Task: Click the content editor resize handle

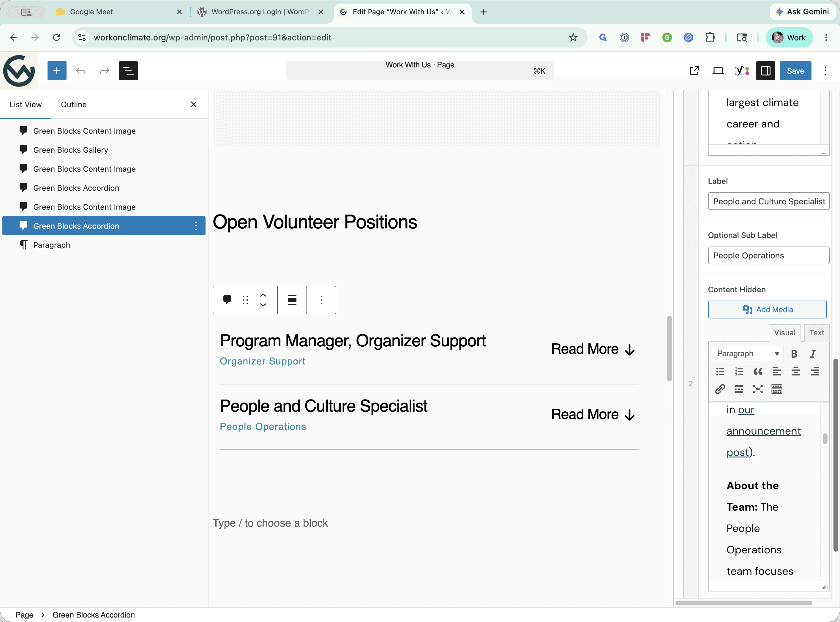Action: [x=825, y=586]
